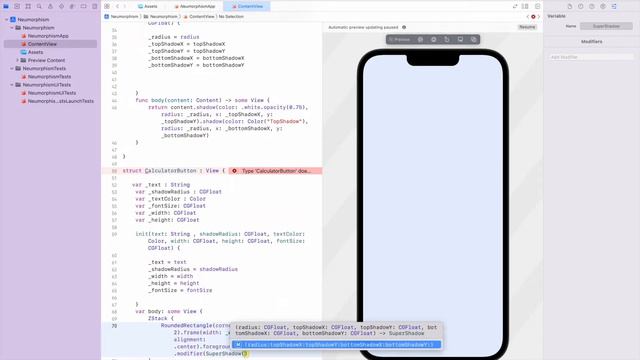Collapse the NeumorphismTests group
The height and width of the screenshot is (360, 640).
click(x=12, y=69)
